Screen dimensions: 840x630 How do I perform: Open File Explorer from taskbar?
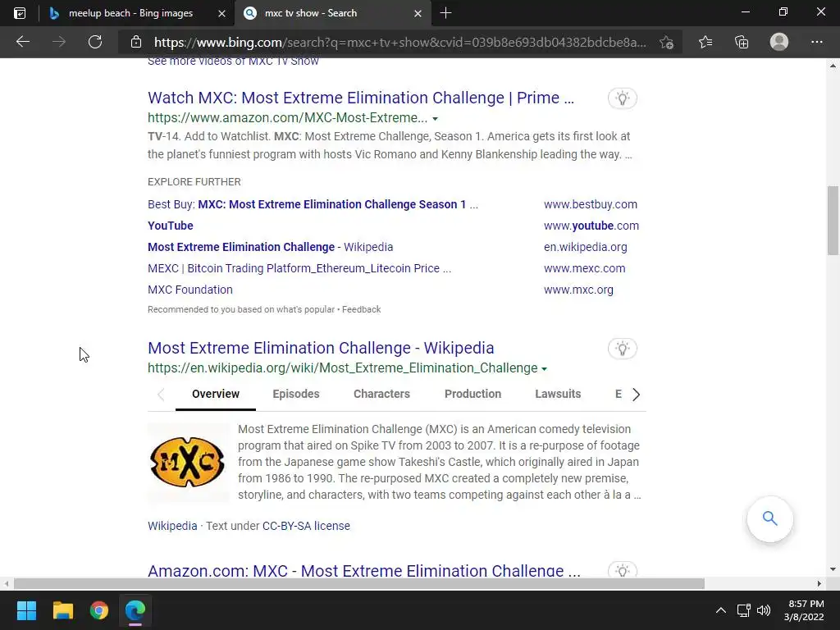tap(62, 610)
